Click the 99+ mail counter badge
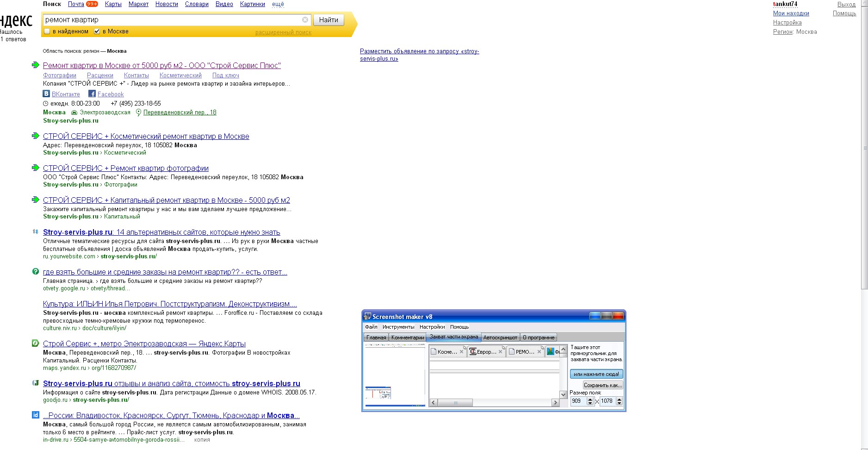The height and width of the screenshot is (450, 868). pyautogui.click(x=92, y=4)
